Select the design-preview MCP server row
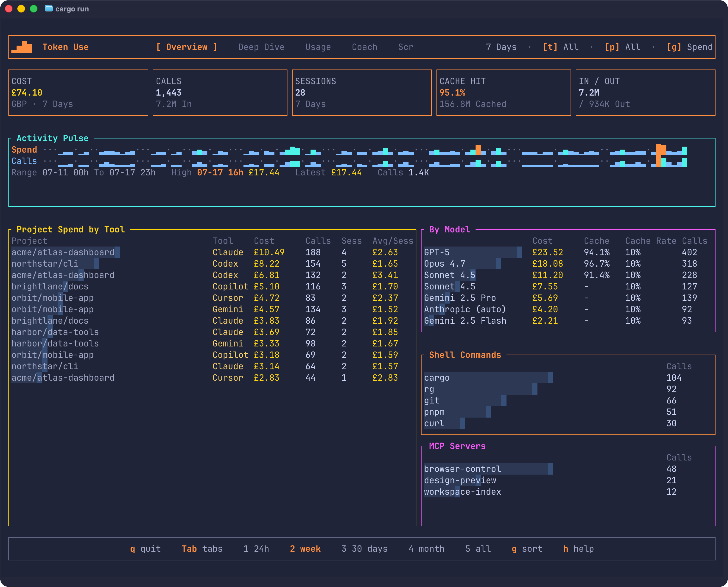 coord(568,481)
